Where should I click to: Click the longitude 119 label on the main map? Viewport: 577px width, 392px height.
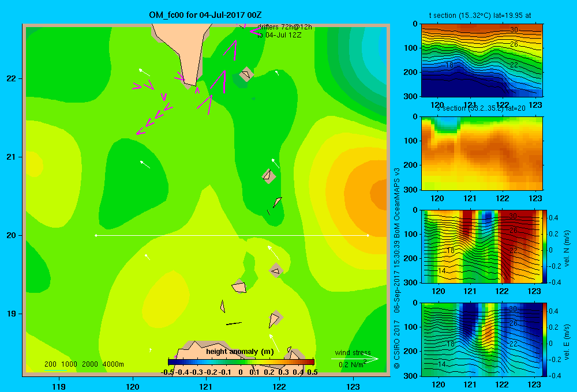[59, 386]
